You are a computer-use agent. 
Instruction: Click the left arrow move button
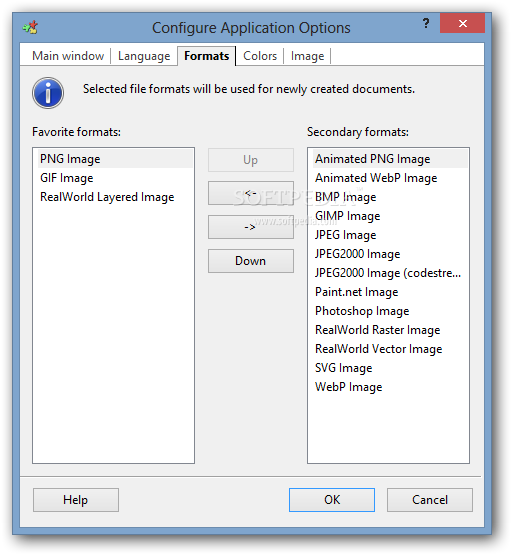pyautogui.click(x=251, y=193)
